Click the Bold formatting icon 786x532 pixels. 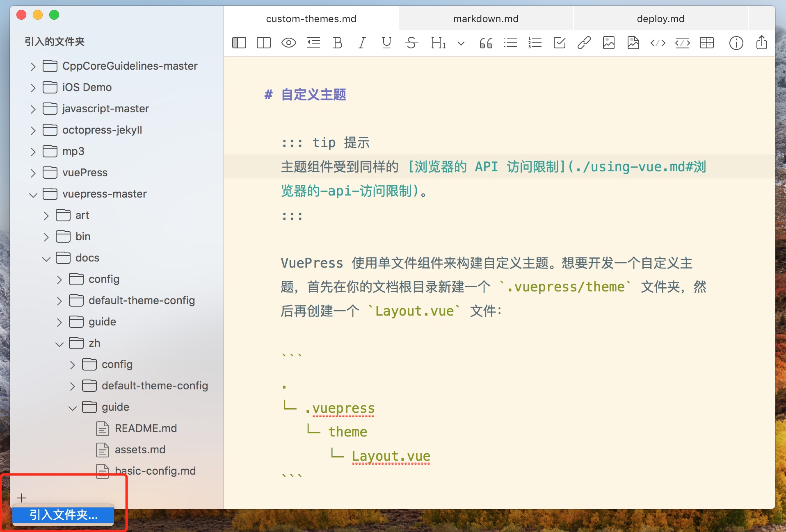[338, 43]
